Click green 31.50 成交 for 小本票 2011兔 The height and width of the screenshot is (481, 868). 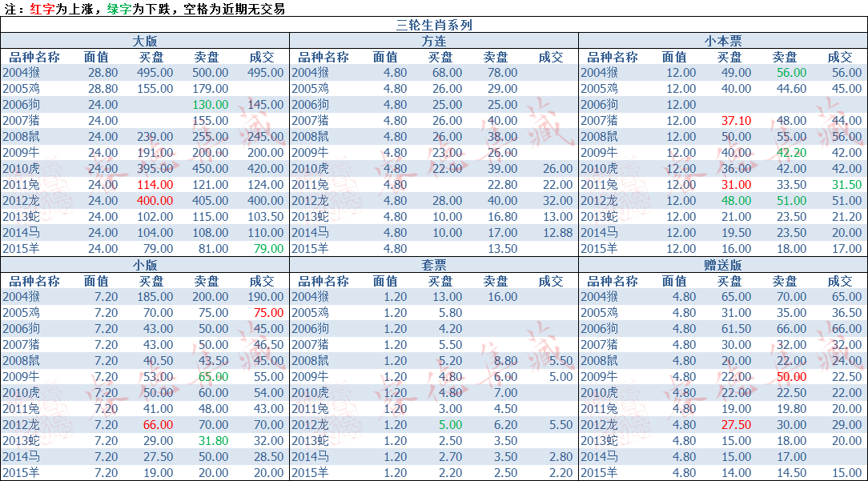[847, 185]
